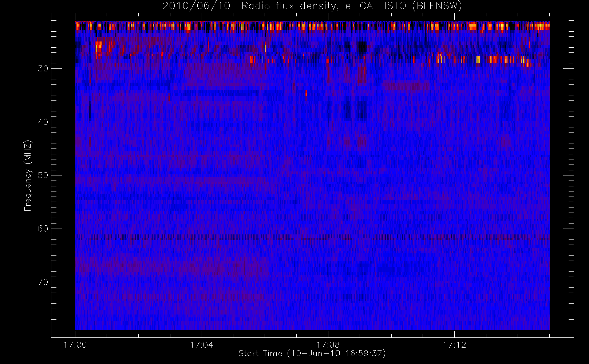
Task: Click the 30 MHz frequency tick label
Action: tap(43, 69)
